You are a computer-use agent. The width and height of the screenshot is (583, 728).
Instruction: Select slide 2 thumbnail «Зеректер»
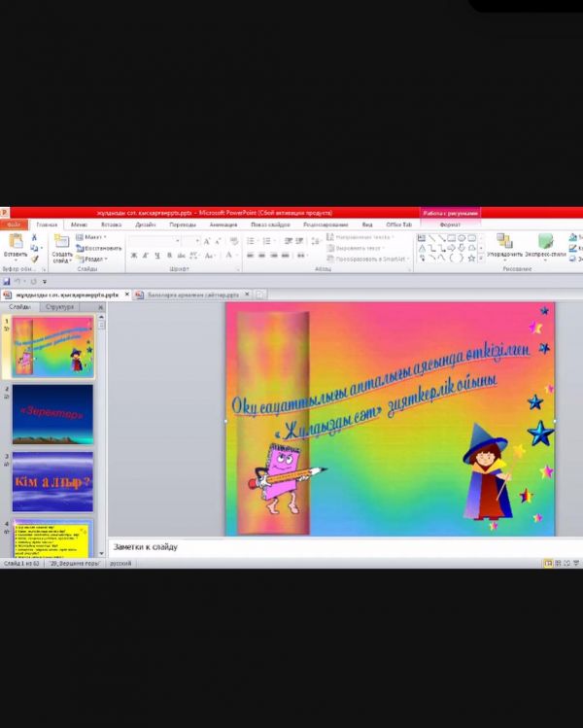52,414
